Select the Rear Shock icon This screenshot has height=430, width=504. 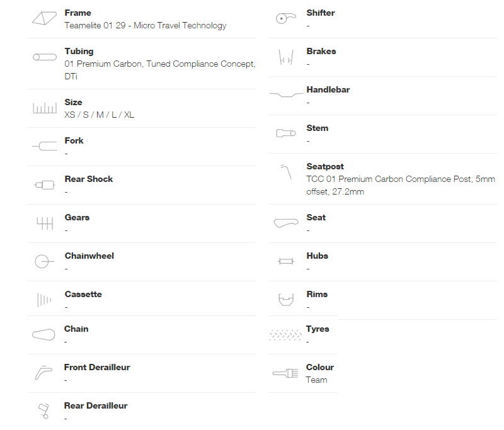[45, 185]
